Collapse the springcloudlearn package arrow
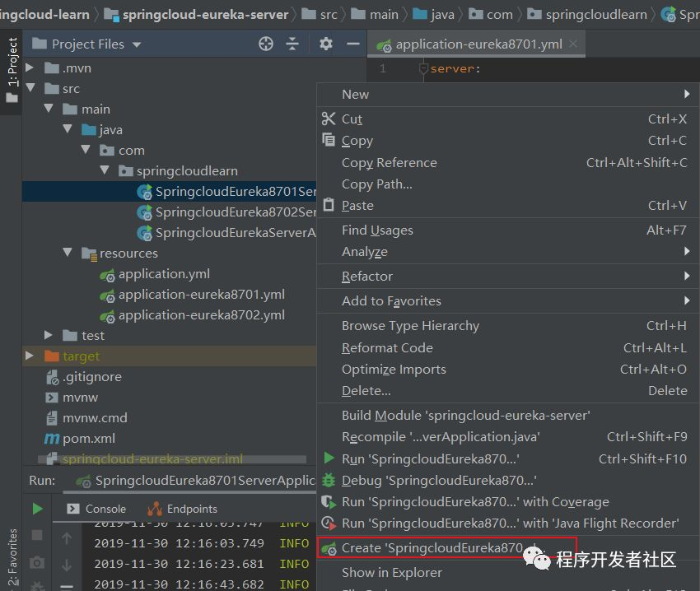Image resolution: width=700 pixels, height=591 pixels. coord(105,170)
